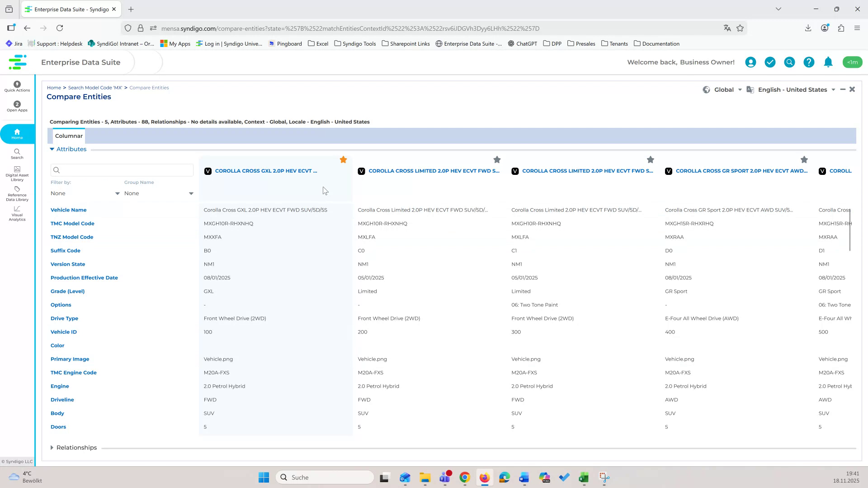Viewport: 868px width, 488px height.
Task: Open the Digital Asset Library
Action: tap(17, 174)
